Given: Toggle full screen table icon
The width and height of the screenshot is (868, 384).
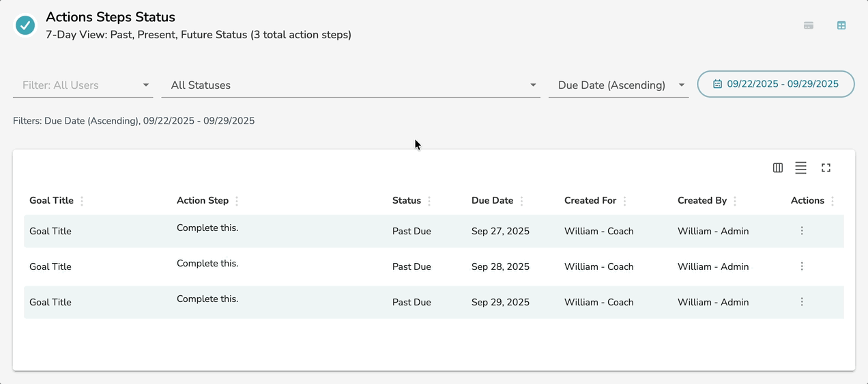Looking at the screenshot, I should pyautogui.click(x=826, y=168).
